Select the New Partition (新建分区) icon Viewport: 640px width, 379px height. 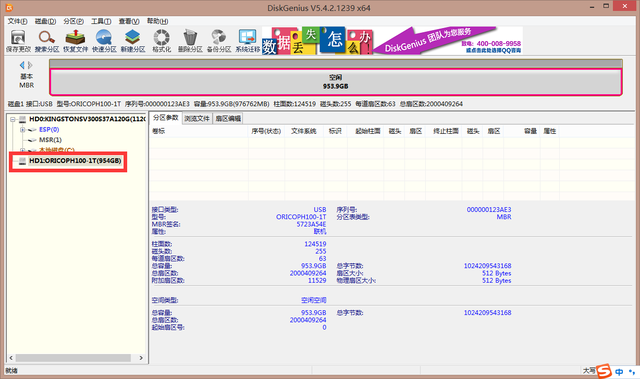click(133, 41)
